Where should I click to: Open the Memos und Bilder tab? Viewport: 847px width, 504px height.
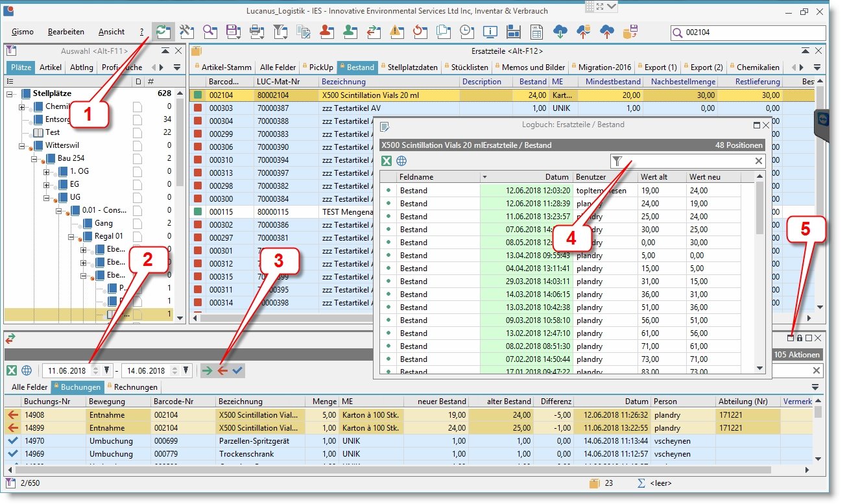click(x=529, y=67)
